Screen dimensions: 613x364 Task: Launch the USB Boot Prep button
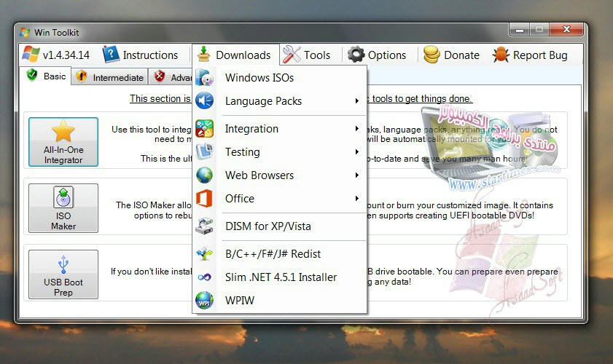pyautogui.click(x=63, y=274)
